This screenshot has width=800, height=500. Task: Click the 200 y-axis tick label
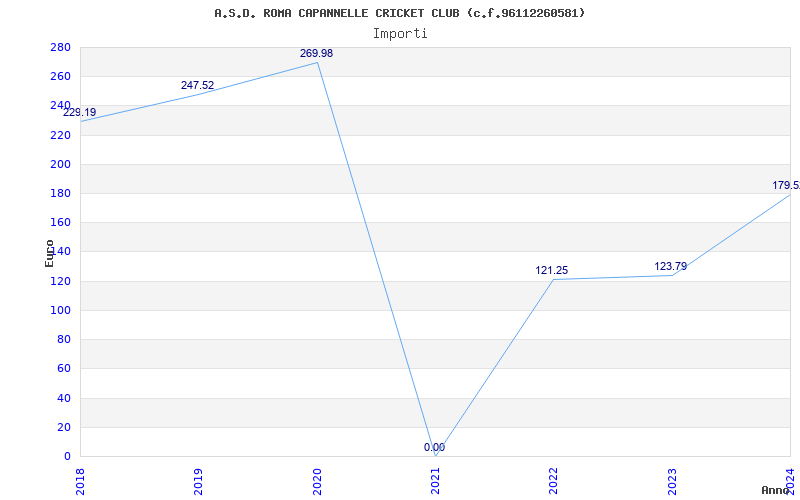click(x=61, y=164)
